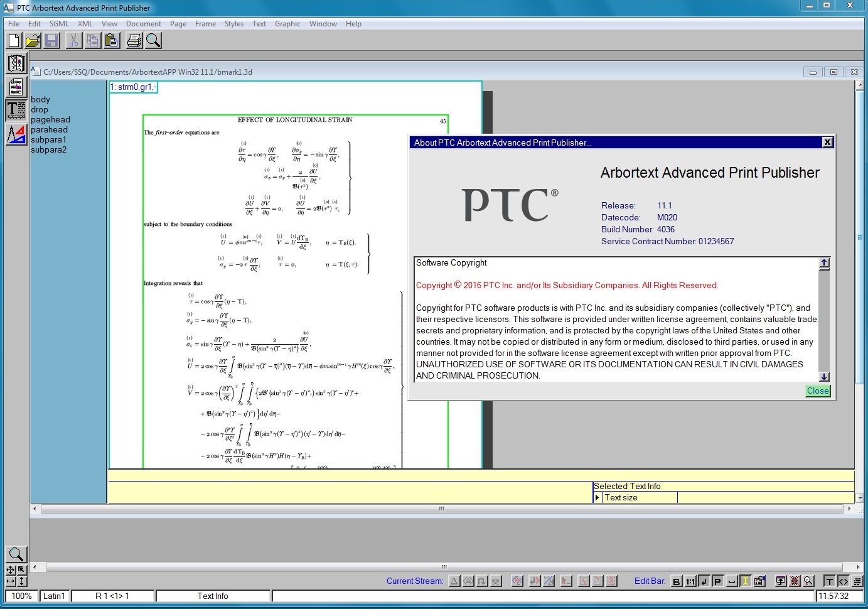868x609 pixels.
Task: Click the 1: strm0,gr1,- frame label
Action: click(x=133, y=87)
